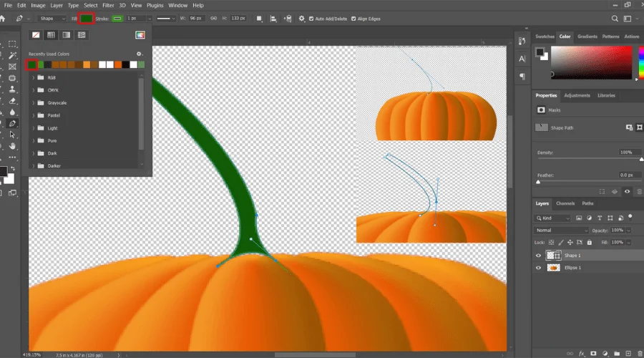Image resolution: width=644 pixels, height=358 pixels.
Task: Add layer style fx icon
Action: 582,354
